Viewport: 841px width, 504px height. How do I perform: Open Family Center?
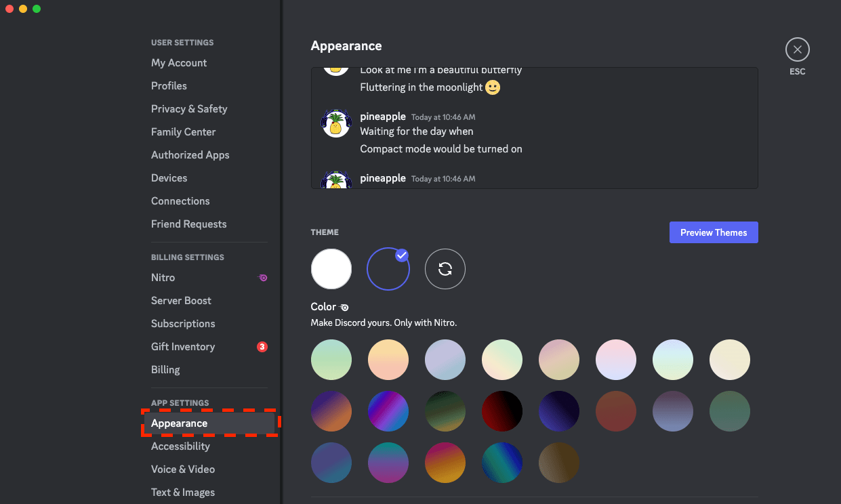pos(183,132)
